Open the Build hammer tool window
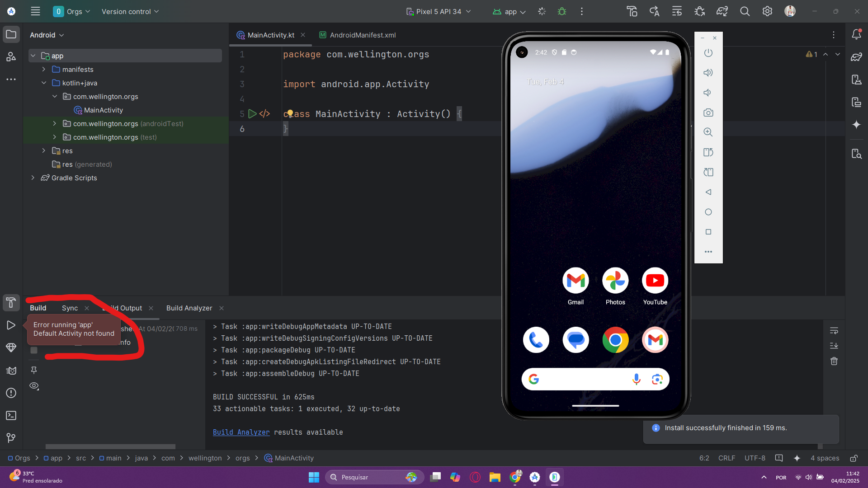The image size is (868, 488). [x=11, y=303]
